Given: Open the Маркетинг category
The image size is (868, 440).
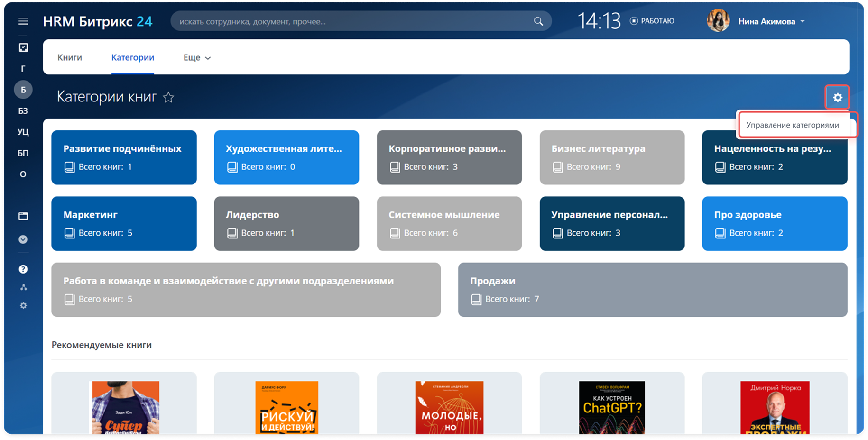Looking at the screenshot, I should coord(124,224).
